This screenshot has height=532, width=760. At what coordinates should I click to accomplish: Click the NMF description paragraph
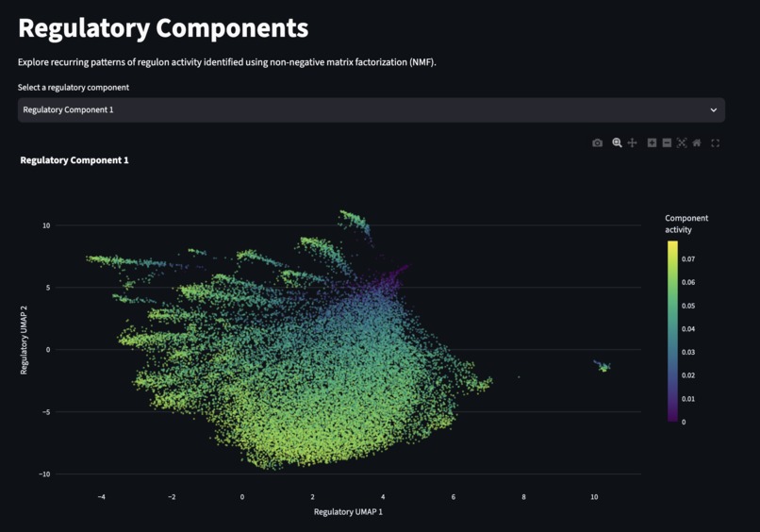click(x=227, y=62)
